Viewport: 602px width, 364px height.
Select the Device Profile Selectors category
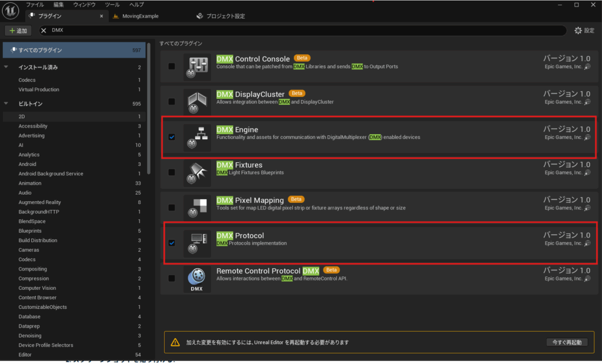74,345
